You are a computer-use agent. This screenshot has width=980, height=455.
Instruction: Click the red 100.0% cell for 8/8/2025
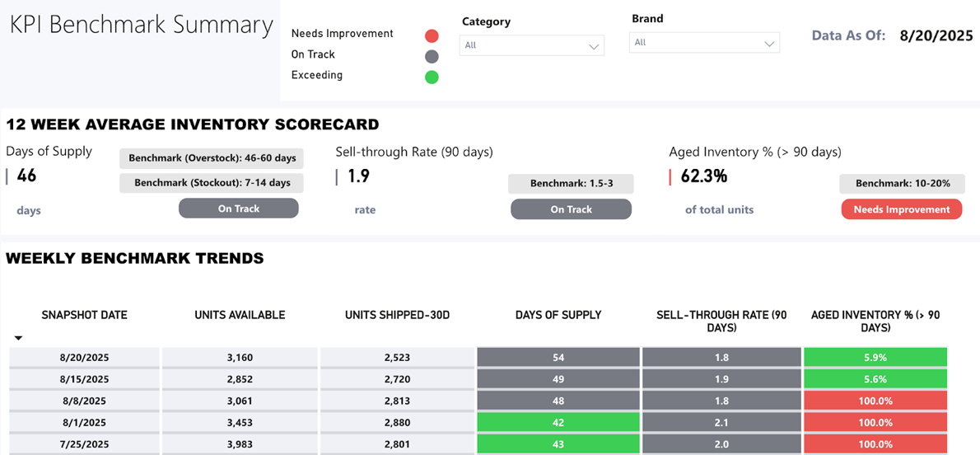pyautogui.click(x=875, y=401)
